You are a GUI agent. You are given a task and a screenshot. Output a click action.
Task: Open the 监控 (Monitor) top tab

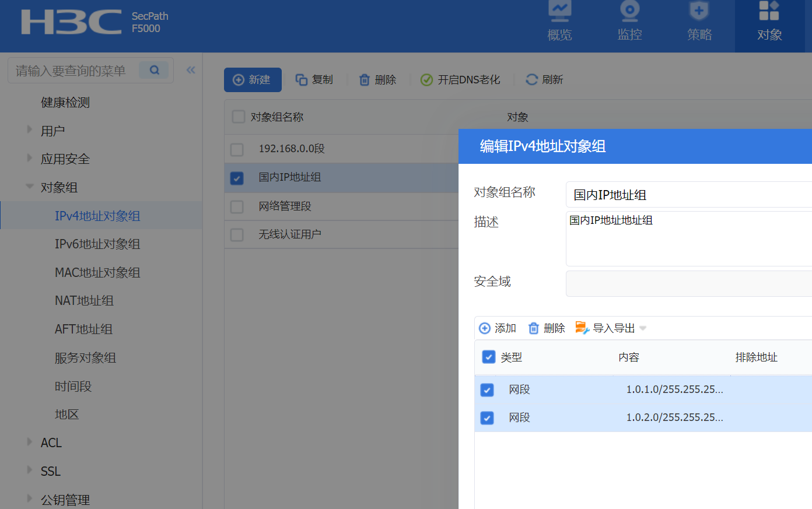(x=629, y=22)
